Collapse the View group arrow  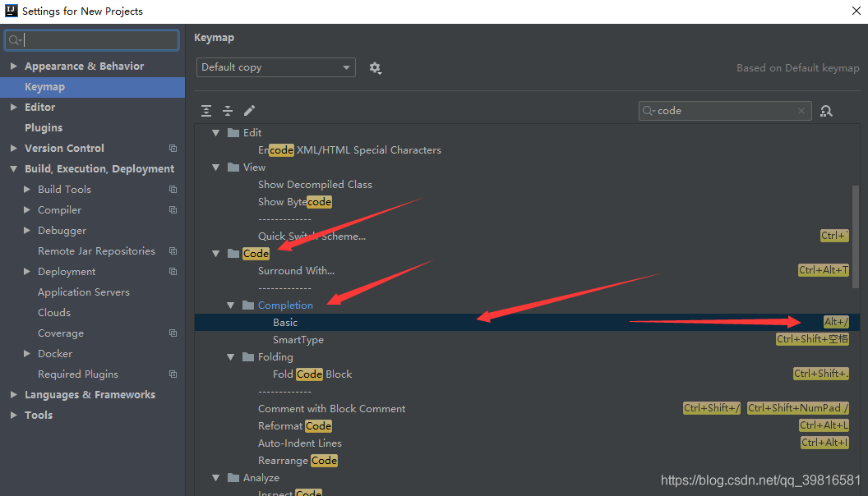pos(216,167)
